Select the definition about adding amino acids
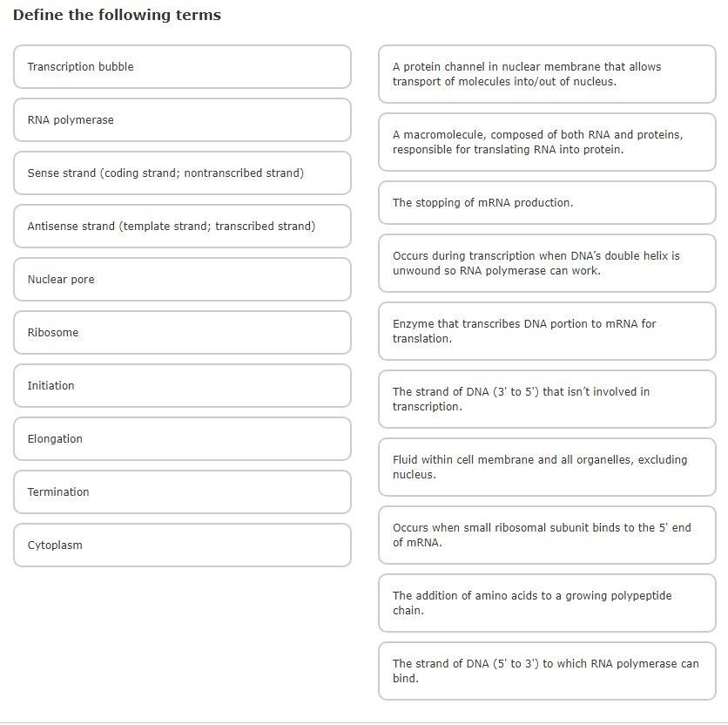The width and height of the screenshot is (728, 725). click(546, 603)
